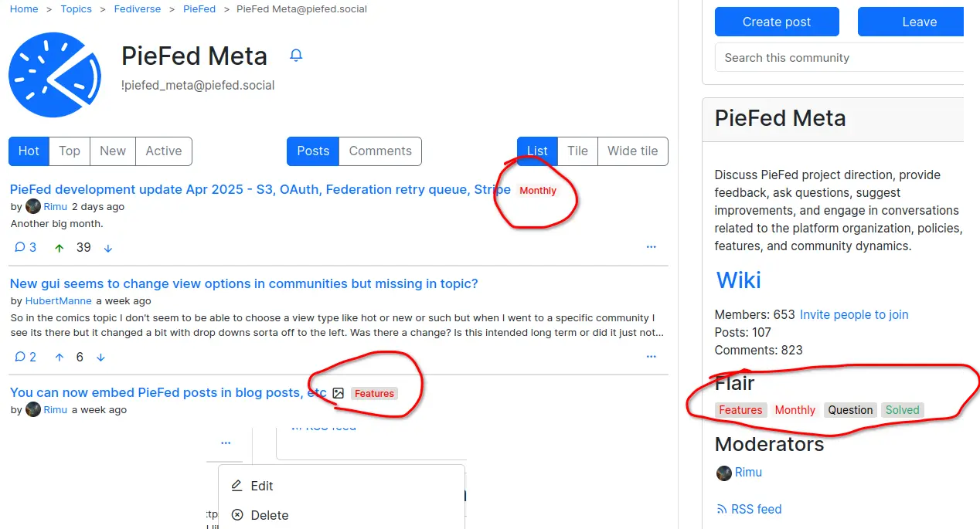Screen dimensions: 980x529
Task: Open comments icon on HubertManne's post
Action: [x=20, y=357]
